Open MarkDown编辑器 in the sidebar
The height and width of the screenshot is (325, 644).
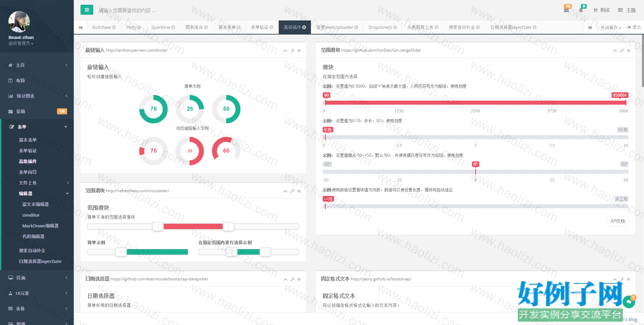(x=40, y=226)
